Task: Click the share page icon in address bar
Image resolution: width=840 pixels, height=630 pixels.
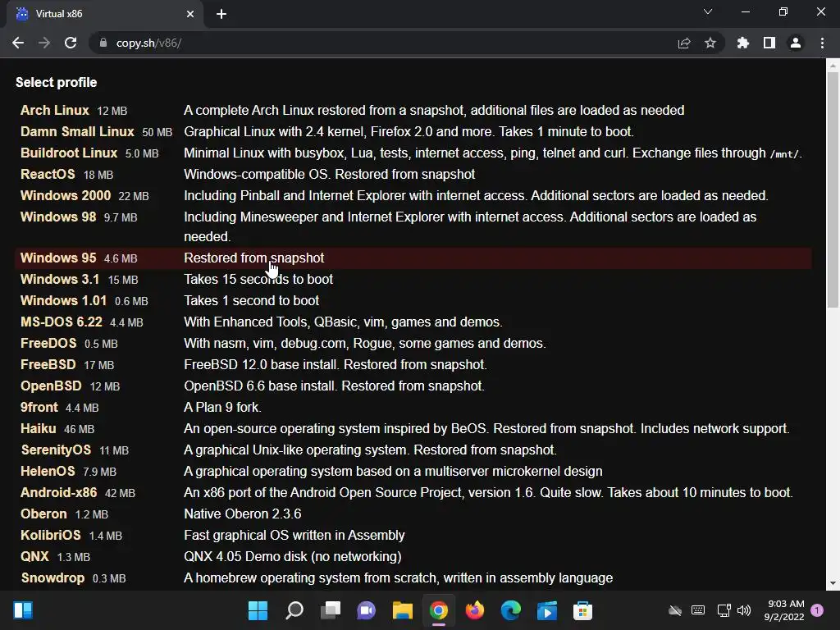Action: (684, 43)
